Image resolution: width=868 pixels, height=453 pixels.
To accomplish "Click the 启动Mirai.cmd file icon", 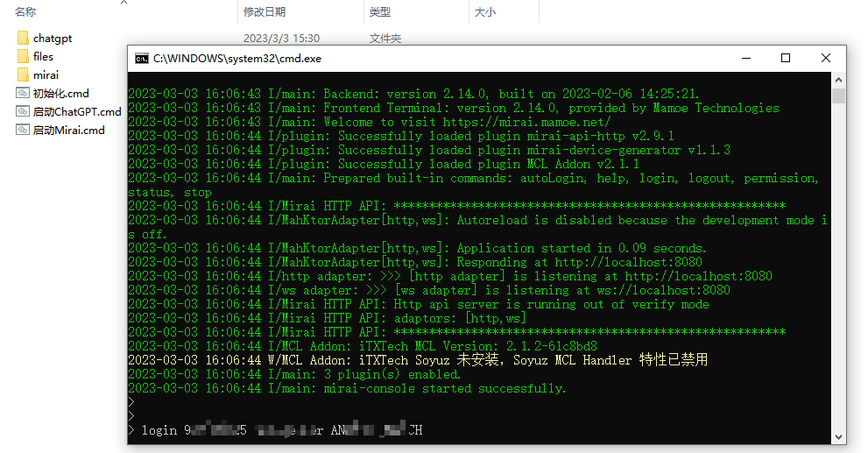I will click(23, 130).
